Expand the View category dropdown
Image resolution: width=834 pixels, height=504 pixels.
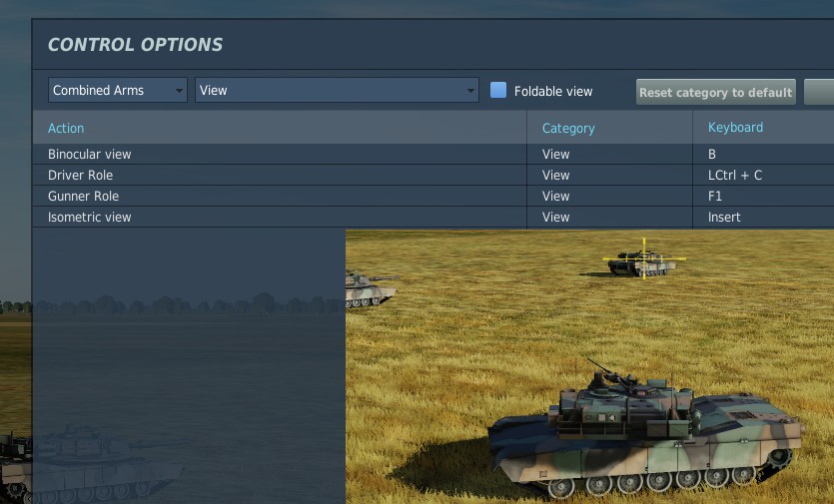click(x=337, y=90)
